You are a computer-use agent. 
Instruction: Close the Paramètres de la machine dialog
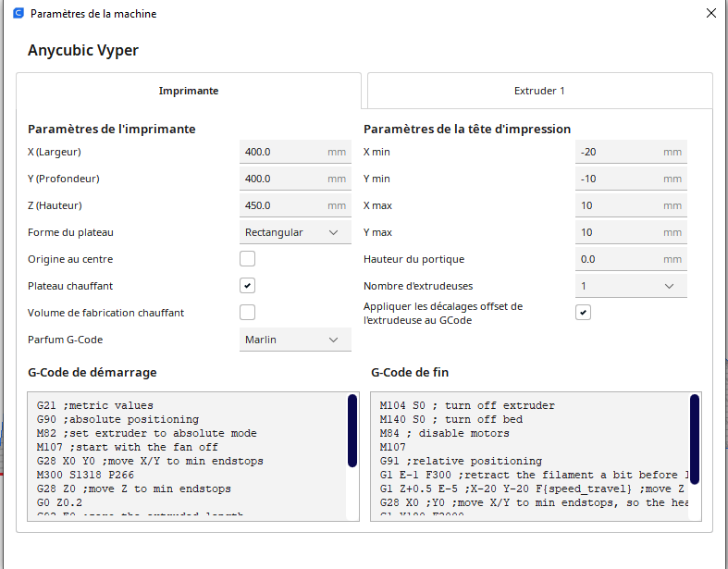click(710, 13)
